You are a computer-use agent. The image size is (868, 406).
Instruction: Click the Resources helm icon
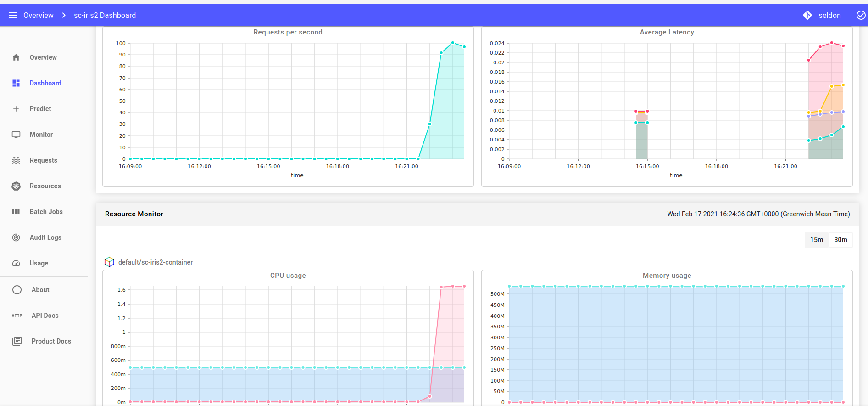(x=16, y=186)
